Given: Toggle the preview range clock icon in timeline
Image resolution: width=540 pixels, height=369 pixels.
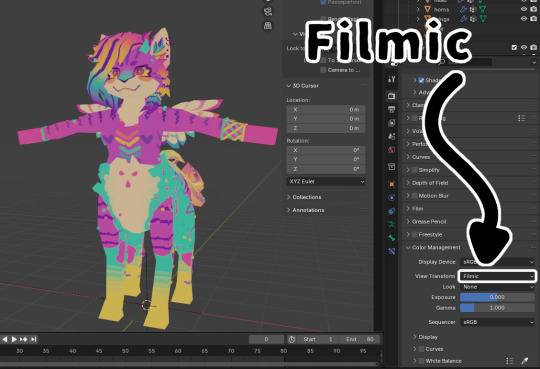Looking at the screenshot, I should coord(292,339).
